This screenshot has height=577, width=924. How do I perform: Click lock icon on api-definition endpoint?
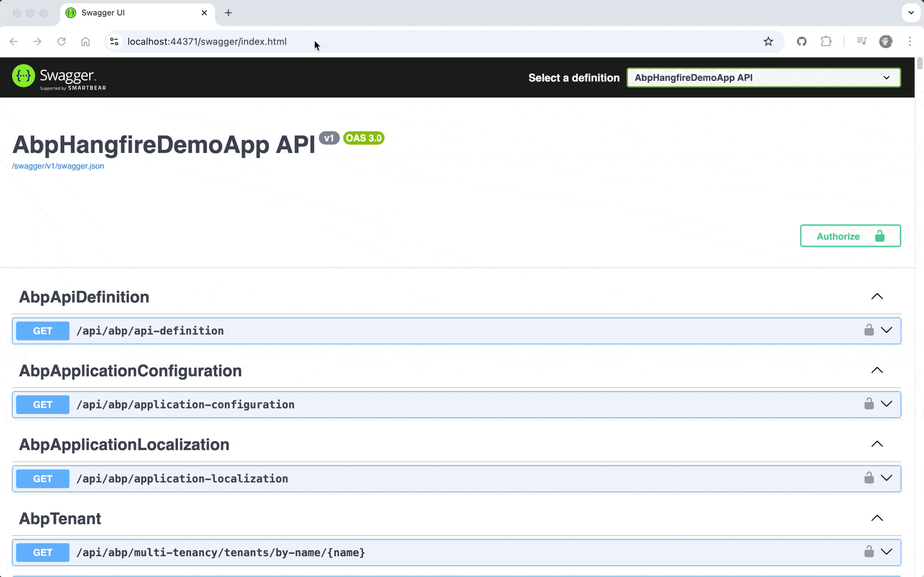point(869,330)
